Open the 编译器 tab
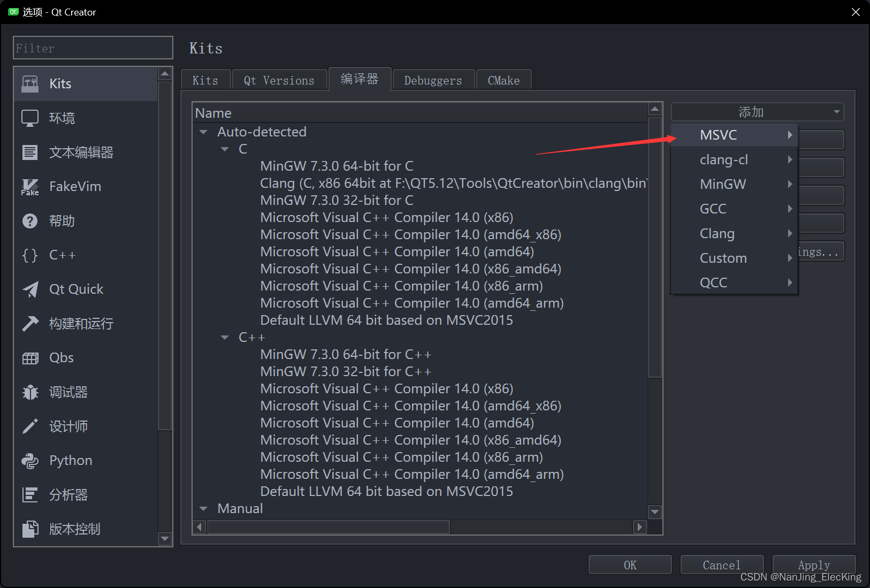 pyautogui.click(x=360, y=79)
